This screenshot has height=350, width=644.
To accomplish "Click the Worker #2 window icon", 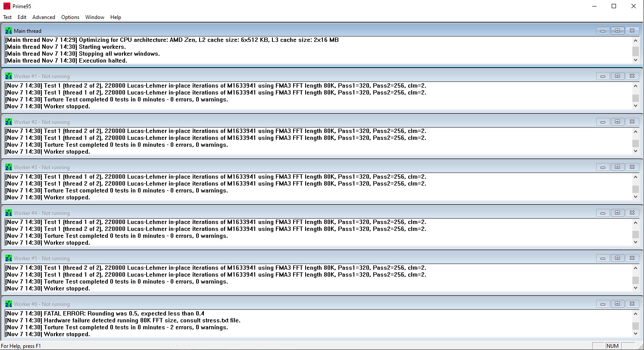I will pos(9,122).
